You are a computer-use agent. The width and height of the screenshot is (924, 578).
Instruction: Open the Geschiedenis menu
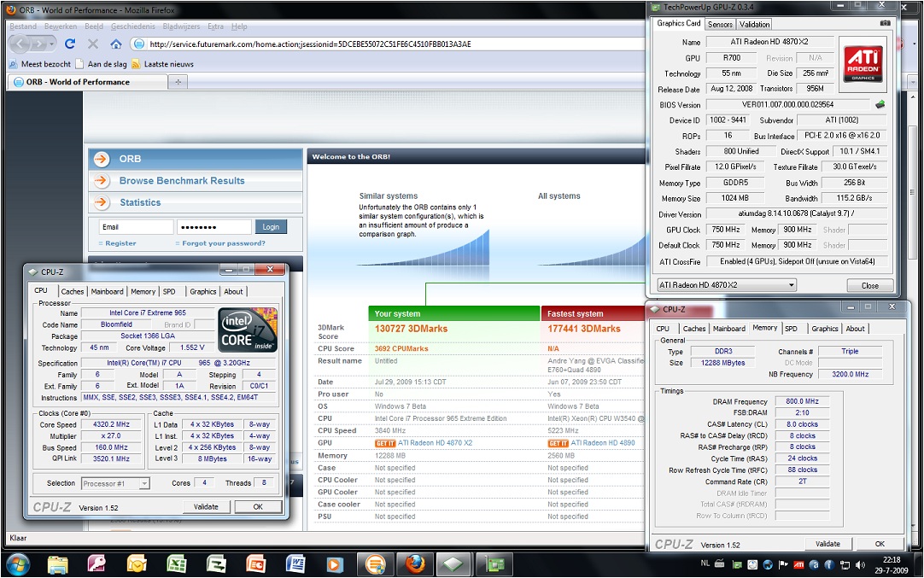[x=132, y=26]
